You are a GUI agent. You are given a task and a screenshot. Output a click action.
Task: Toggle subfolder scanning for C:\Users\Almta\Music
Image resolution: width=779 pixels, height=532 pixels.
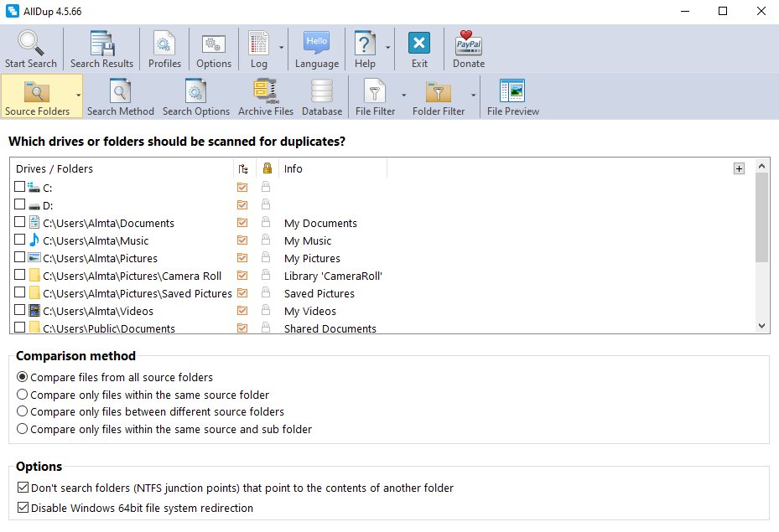coord(242,241)
